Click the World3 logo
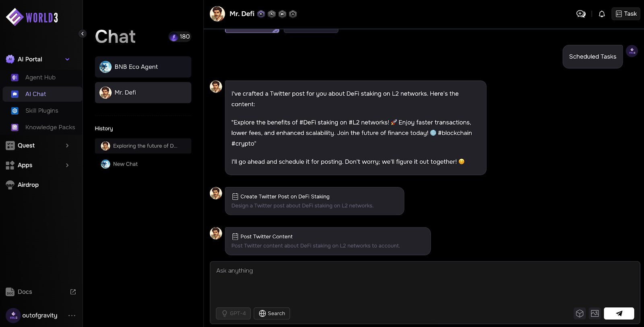The height and width of the screenshot is (327, 644). (x=32, y=17)
